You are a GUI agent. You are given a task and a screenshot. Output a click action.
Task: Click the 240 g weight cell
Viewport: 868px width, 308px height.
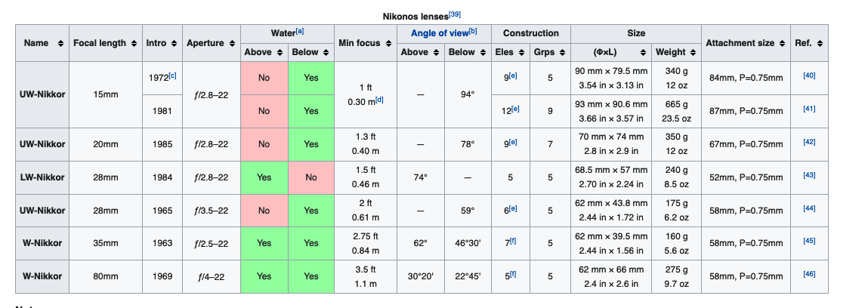[677, 177]
